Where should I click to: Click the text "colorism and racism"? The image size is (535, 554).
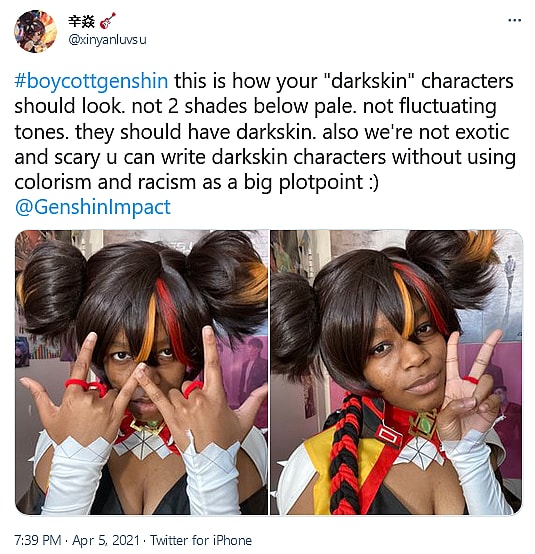tap(105, 182)
